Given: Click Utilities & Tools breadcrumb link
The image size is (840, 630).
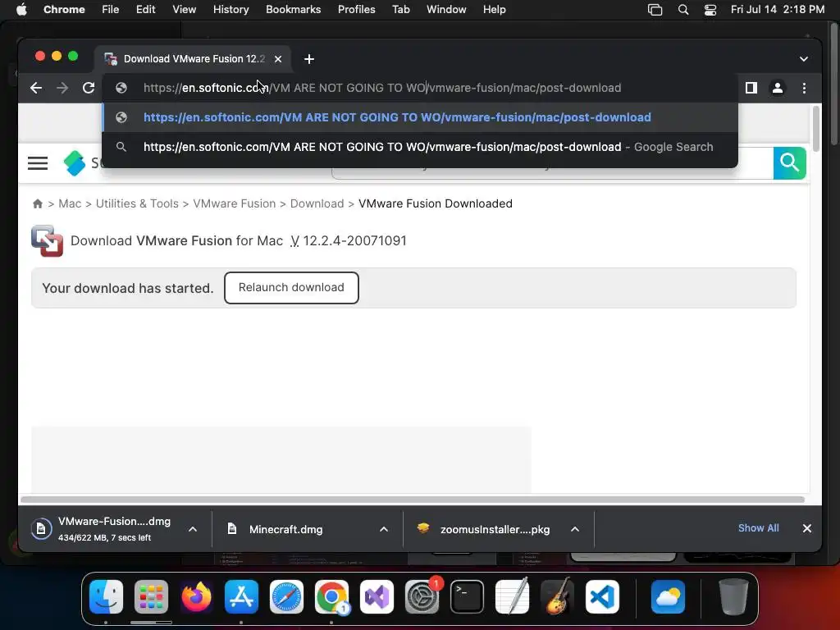Looking at the screenshot, I should tap(137, 203).
